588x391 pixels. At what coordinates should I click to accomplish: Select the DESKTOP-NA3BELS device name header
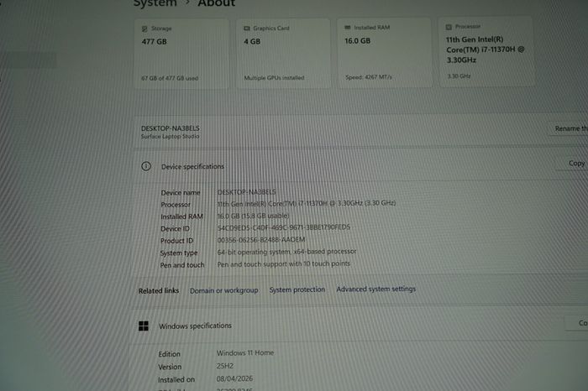pos(171,128)
